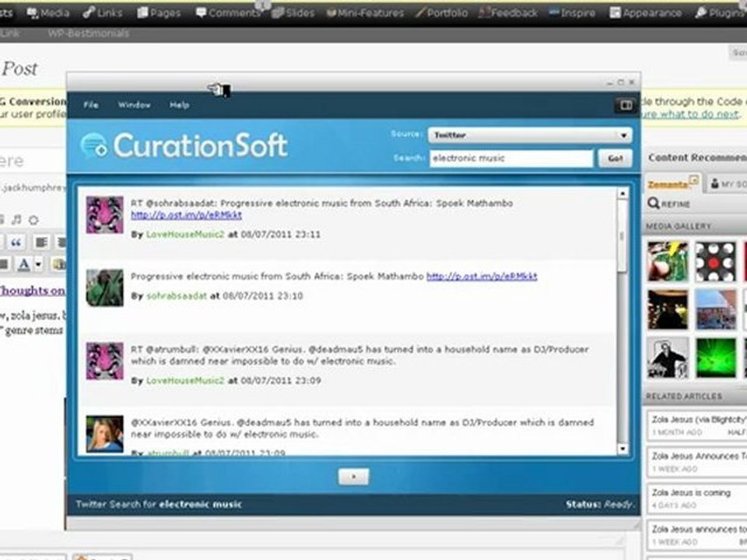Toggle the CurationSoft side panel icon
This screenshot has height=560, width=747.
click(626, 105)
